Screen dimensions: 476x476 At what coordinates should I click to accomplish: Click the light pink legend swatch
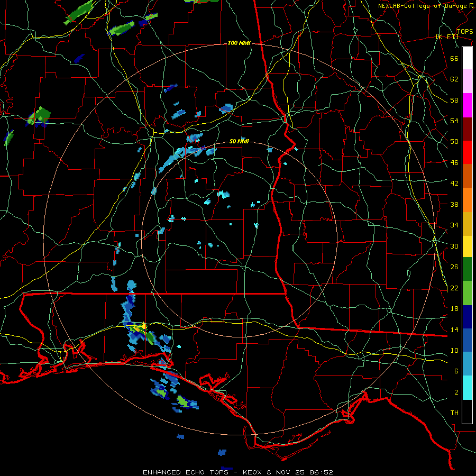(467, 81)
